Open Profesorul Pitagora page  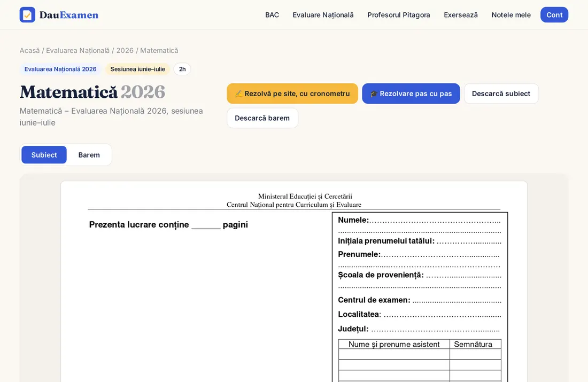(x=399, y=15)
